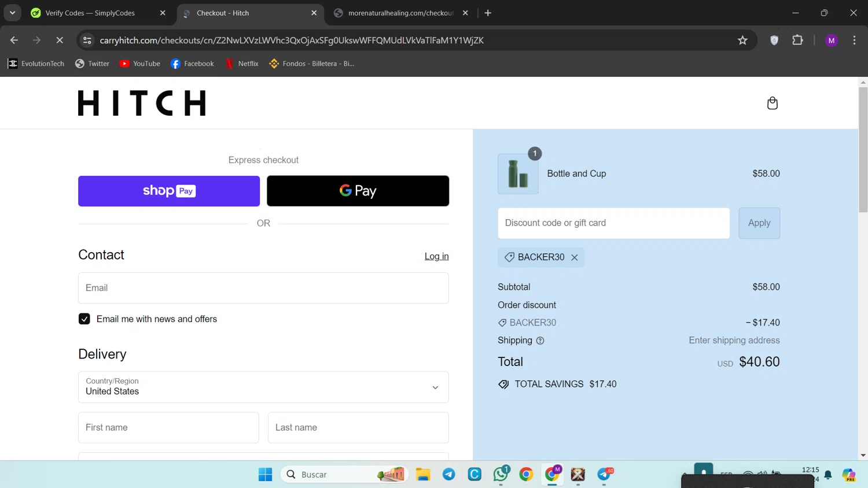The image size is (868, 488).
Task: Click the Enter shipping address text
Action: pos(734,341)
